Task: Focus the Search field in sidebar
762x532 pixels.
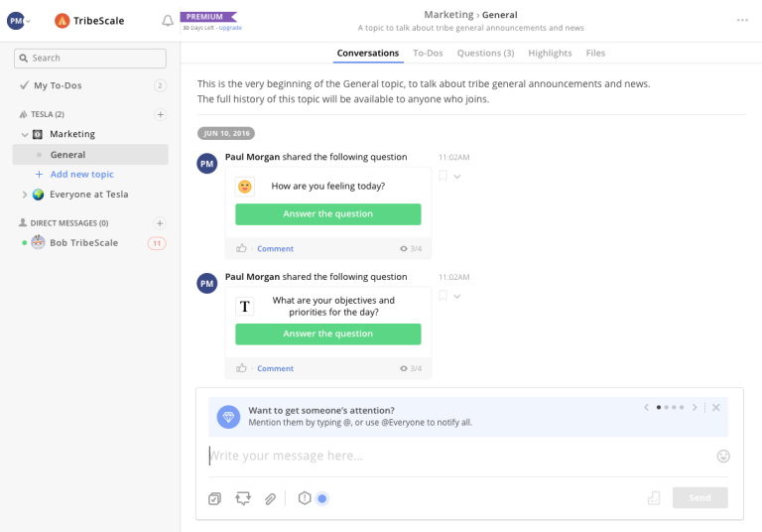Action: (90, 58)
